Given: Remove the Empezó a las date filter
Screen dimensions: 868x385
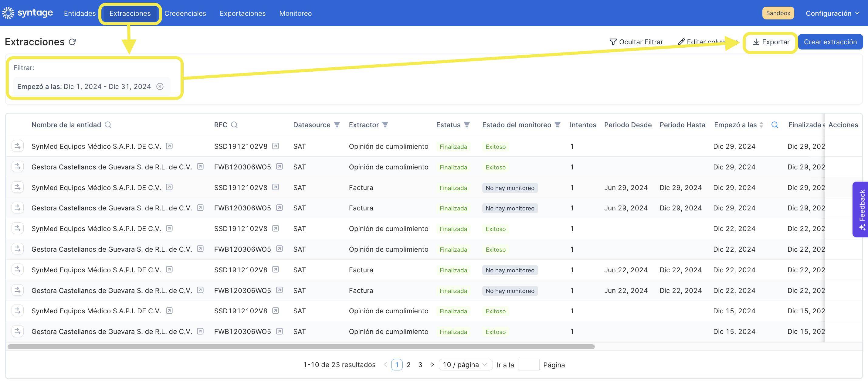Looking at the screenshot, I should (x=160, y=87).
